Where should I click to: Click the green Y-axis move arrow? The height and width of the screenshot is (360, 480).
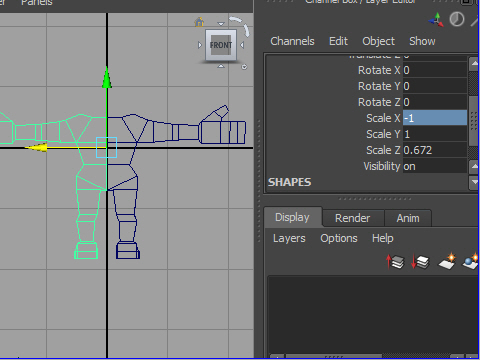point(107,77)
